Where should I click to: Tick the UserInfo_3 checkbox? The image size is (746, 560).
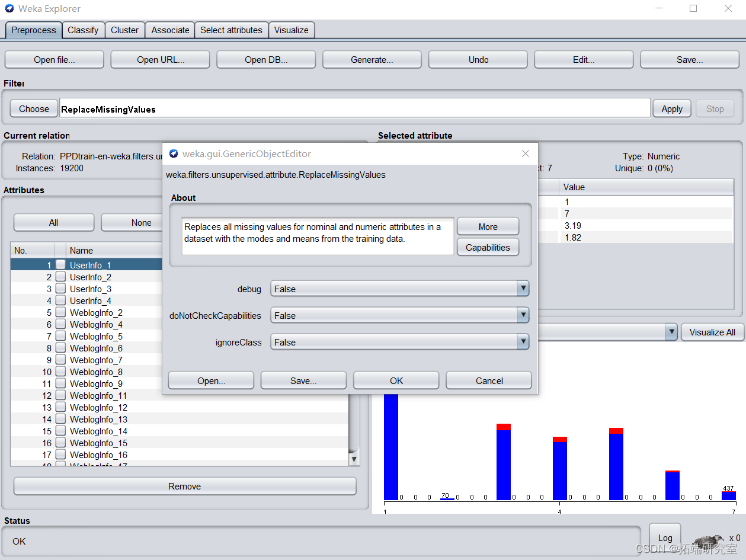click(x=60, y=289)
